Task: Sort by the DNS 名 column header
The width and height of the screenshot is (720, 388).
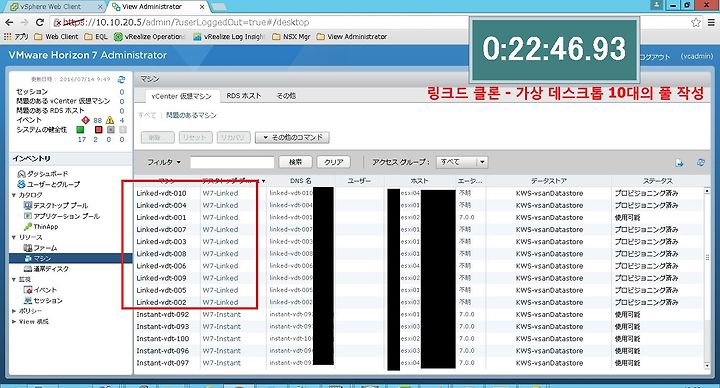Action: pos(301,181)
